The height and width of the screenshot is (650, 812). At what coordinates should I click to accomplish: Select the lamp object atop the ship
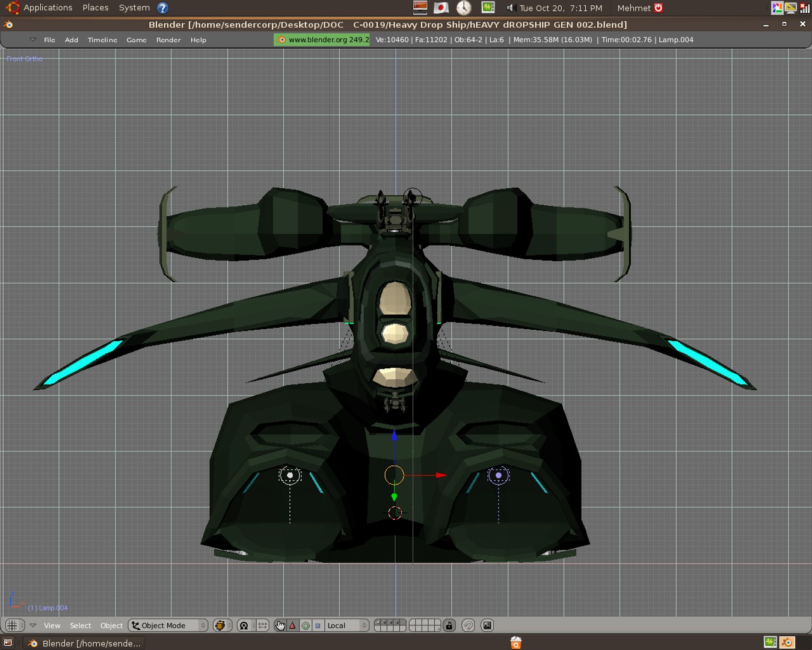click(412, 197)
